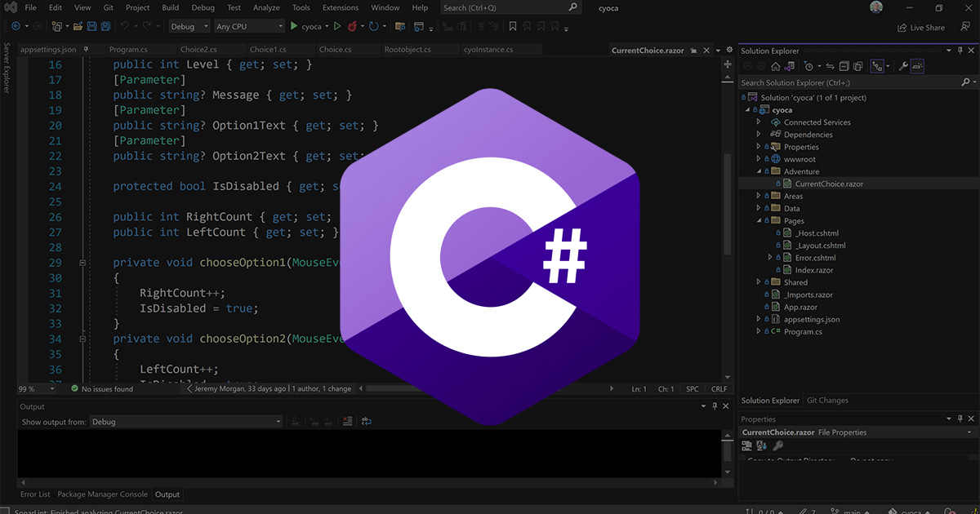Expand the Dependencies node
Image resolution: width=980 pixels, height=514 pixels.
click(759, 135)
